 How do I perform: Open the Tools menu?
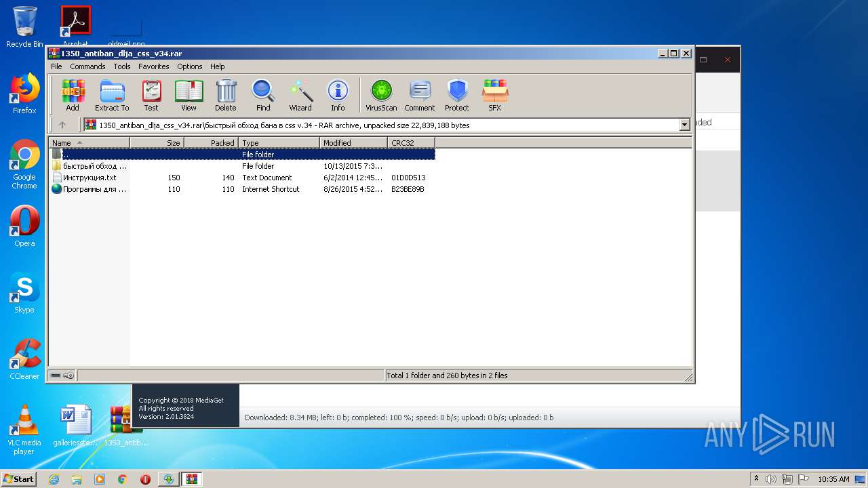click(122, 66)
